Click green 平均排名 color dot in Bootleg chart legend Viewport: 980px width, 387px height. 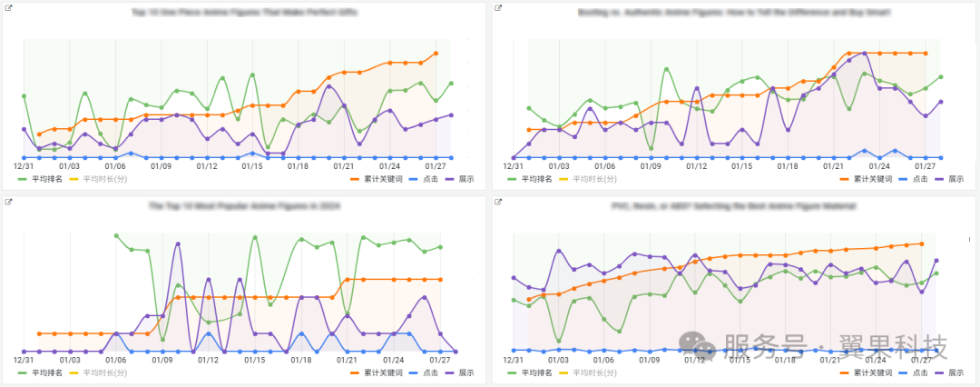(511, 179)
